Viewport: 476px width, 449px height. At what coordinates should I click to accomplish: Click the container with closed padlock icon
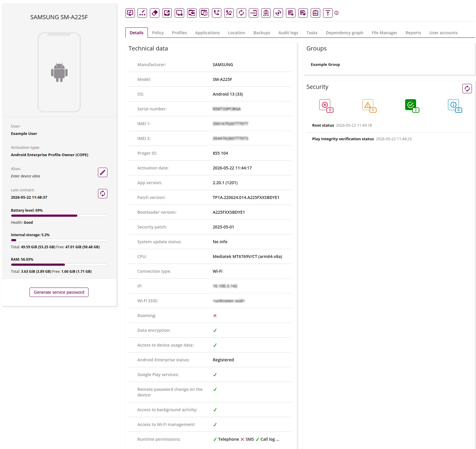coord(291,13)
